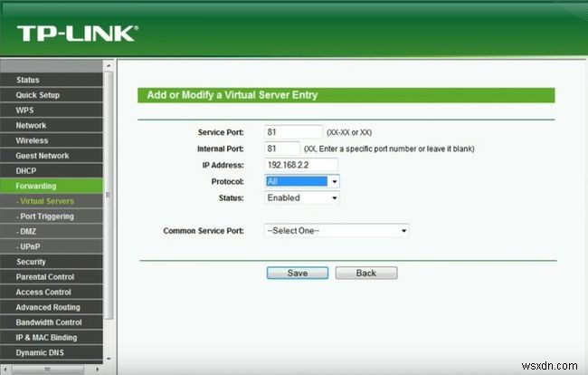Open the Status menu item
588x375 pixels.
[x=52, y=80]
